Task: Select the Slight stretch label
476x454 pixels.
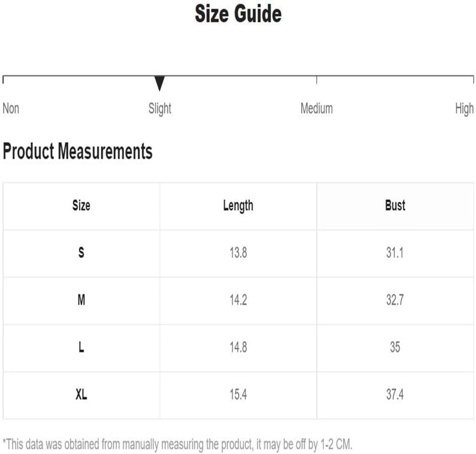Action: coord(160,109)
